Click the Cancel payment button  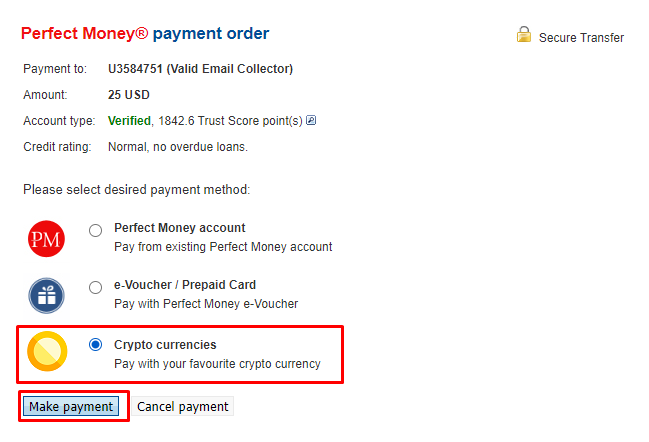click(x=183, y=406)
